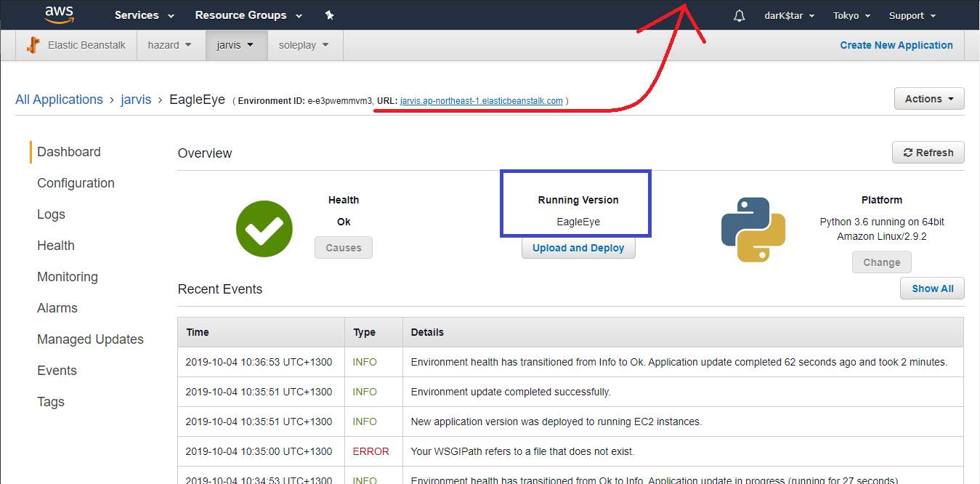
Task: Expand the Resource Groups menu
Action: tap(248, 15)
